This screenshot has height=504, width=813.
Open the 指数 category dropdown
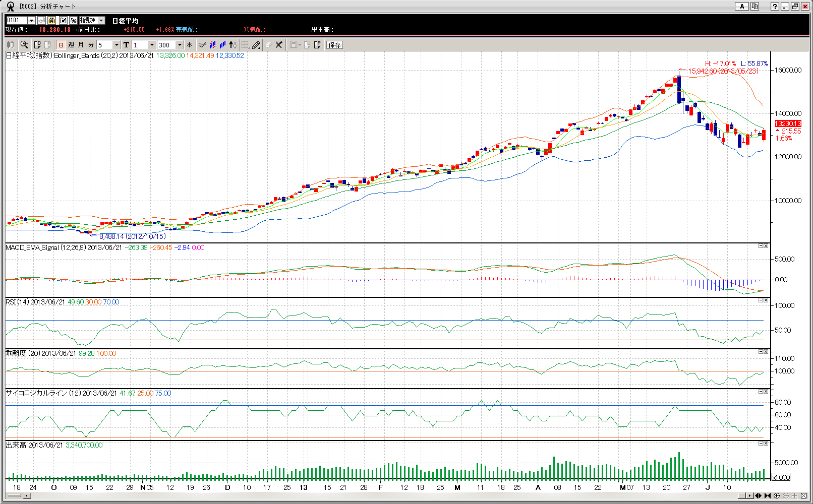101,20
